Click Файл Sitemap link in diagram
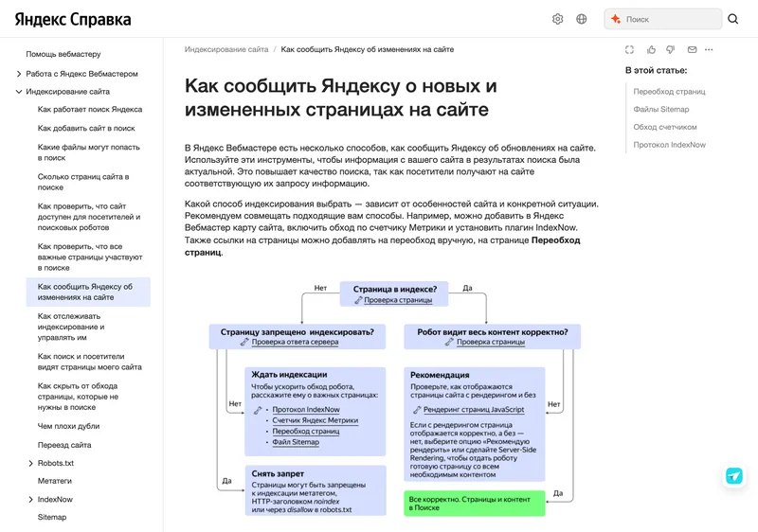 pyautogui.click(x=296, y=442)
